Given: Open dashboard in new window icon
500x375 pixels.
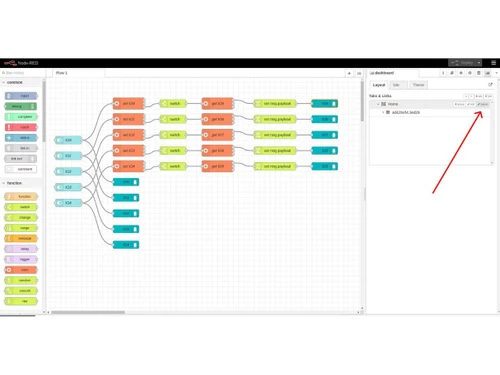Looking at the screenshot, I should (x=490, y=85).
